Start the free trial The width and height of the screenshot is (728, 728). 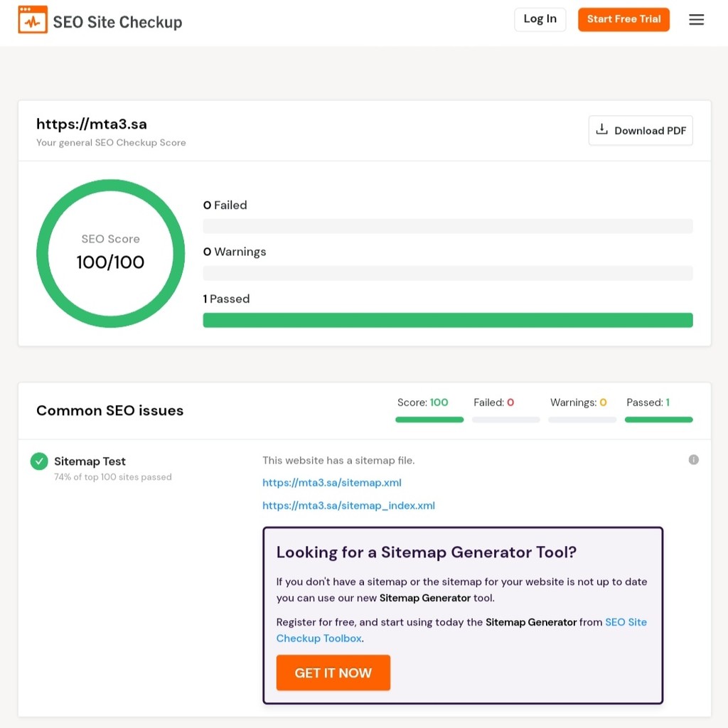(623, 19)
